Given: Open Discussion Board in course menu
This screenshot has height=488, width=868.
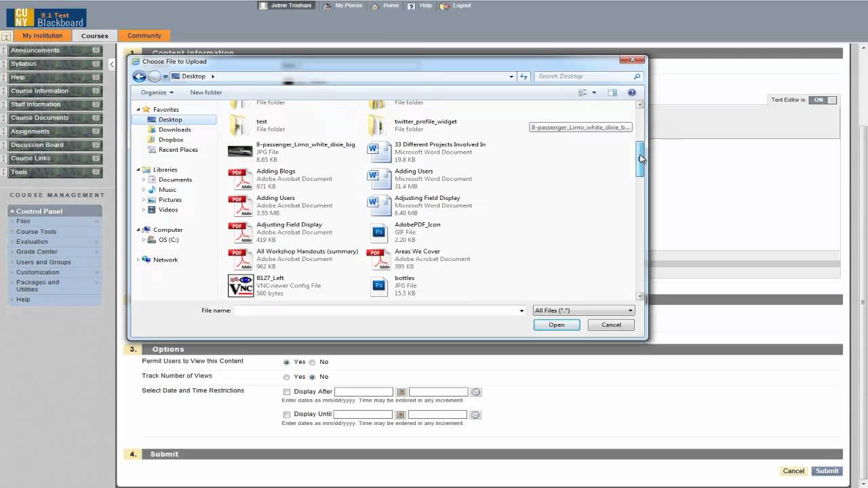Looking at the screenshot, I should click(x=37, y=145).
